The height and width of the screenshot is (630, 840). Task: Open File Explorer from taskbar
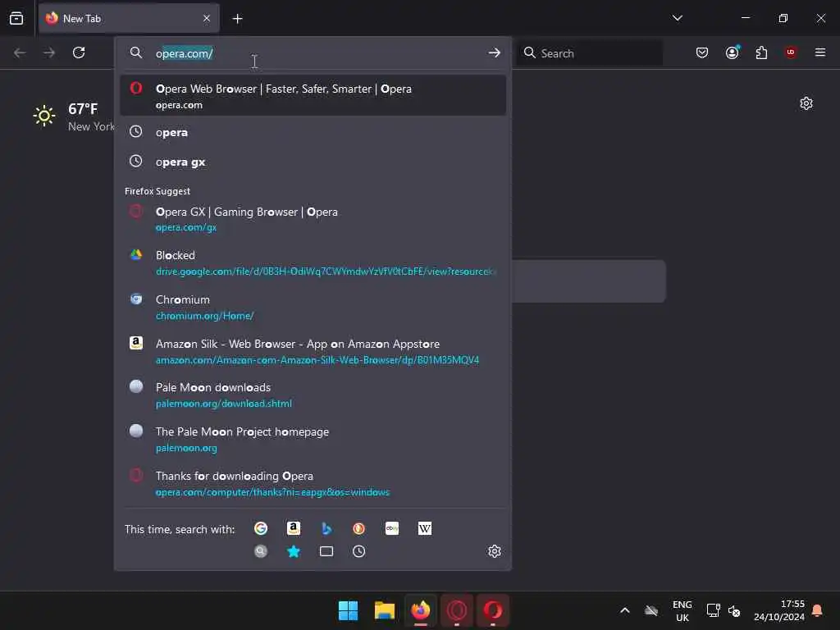385,610
